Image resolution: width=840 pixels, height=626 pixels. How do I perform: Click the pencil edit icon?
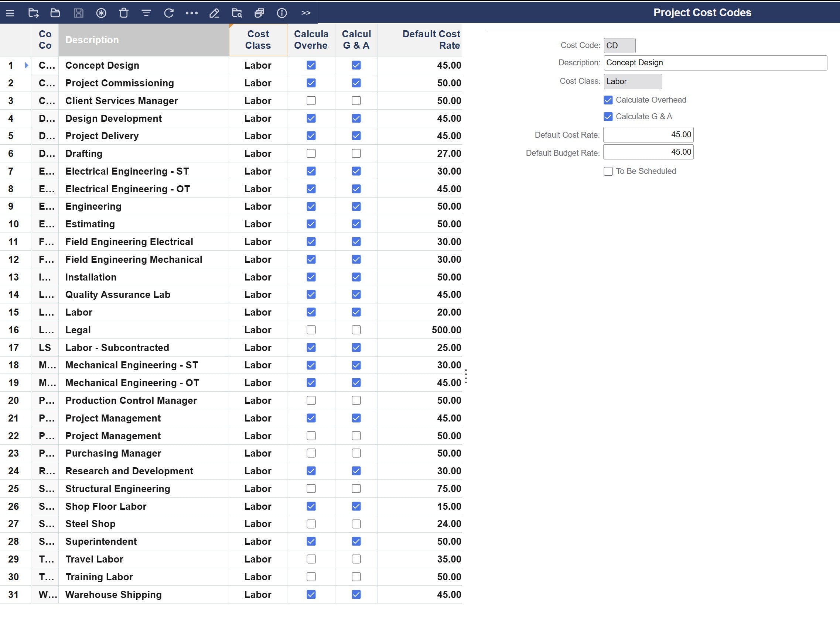click(214, 13)
